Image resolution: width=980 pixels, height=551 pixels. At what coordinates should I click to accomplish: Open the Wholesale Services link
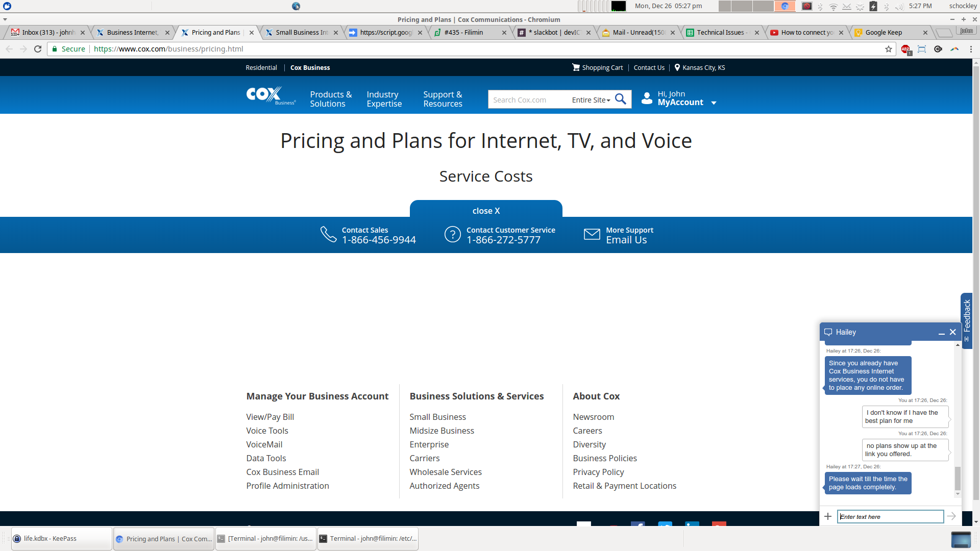[x=446, y=472]
